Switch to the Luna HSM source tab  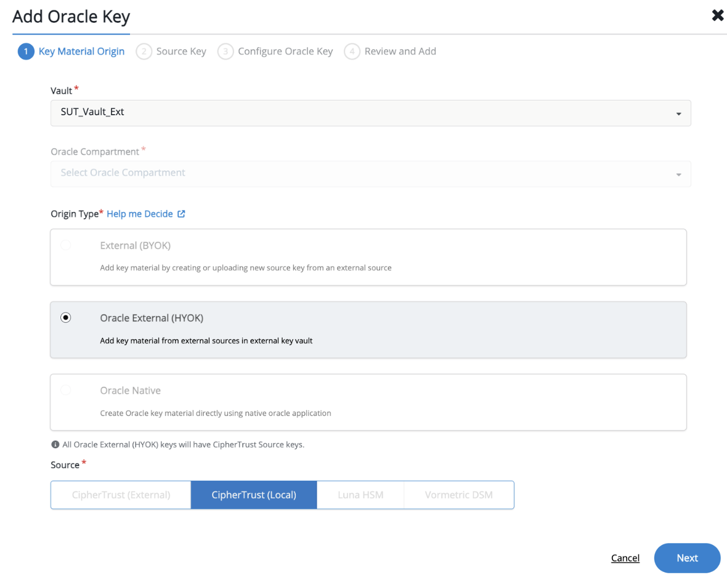coord(360,494)
